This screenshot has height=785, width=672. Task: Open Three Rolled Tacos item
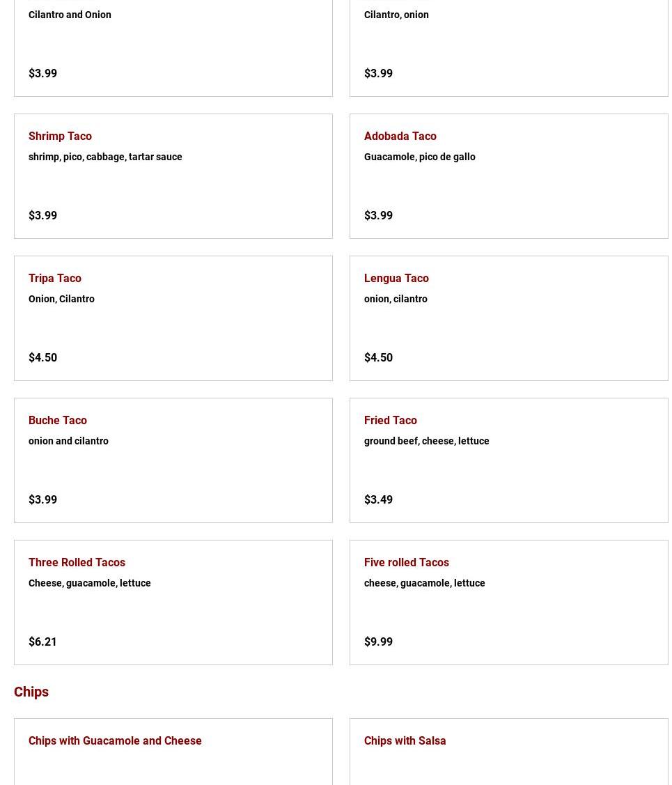tap(77, 562)
